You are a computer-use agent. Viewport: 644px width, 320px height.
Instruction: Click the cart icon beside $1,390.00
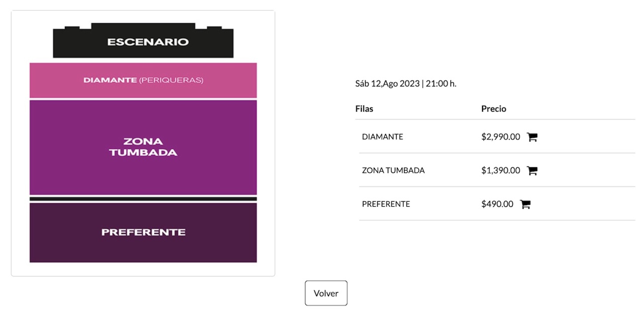click(x=532, y=170)
